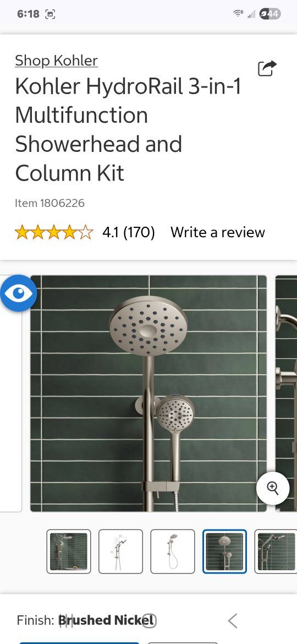This screenshot has height=644, width=297.
Task: Open the blue eye accessibility button
Action: 19,293
